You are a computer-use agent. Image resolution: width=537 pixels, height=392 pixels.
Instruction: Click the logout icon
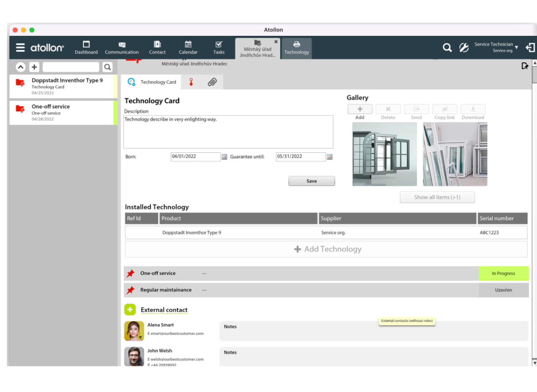point(530,48)
